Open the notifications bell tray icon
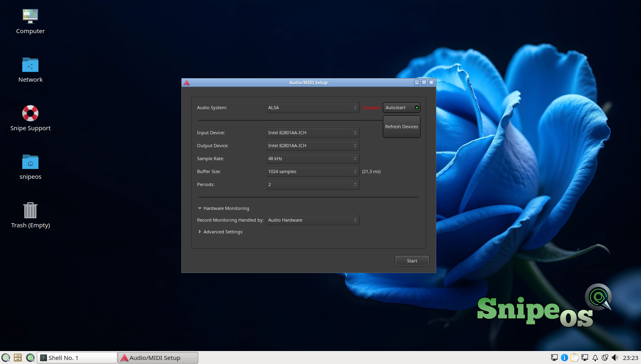641x364 pixels. coord(595,358)
